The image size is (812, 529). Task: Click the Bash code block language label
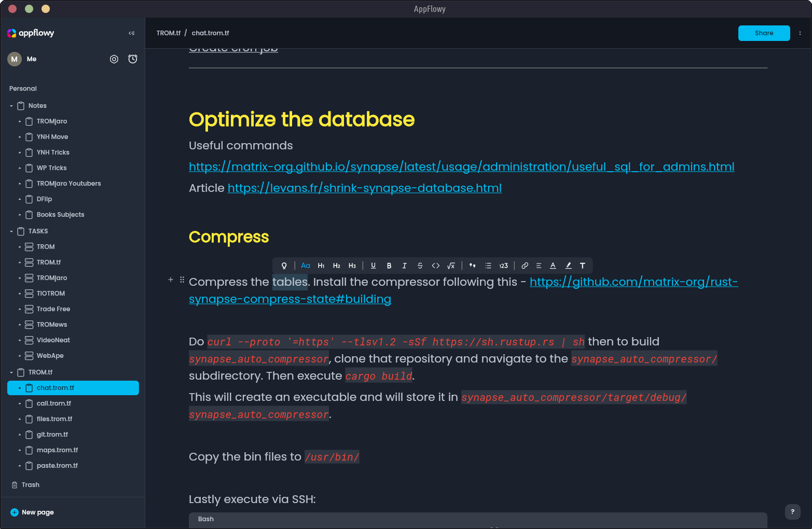(x=206, y=519)
